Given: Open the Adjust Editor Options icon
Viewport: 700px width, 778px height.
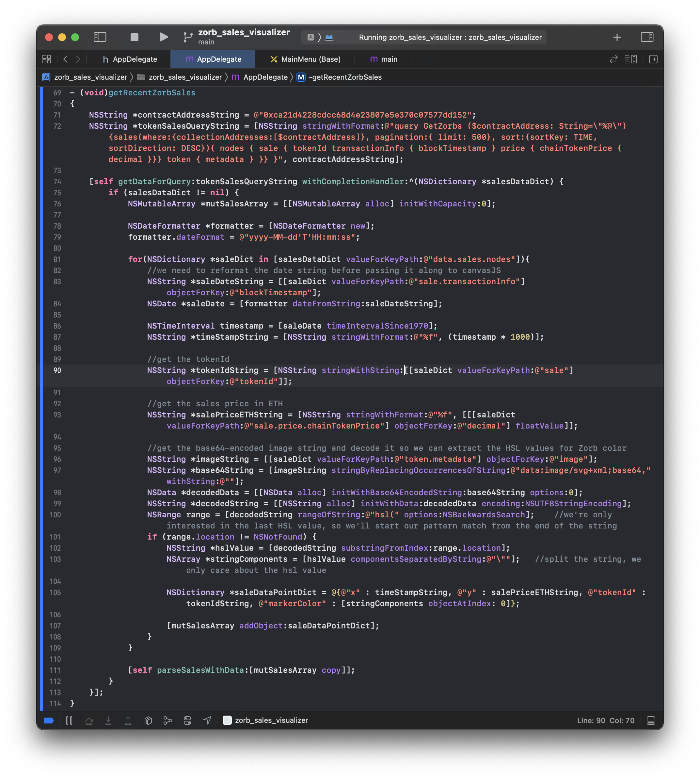Looking at the screenshot, I should tap(631, 59).
